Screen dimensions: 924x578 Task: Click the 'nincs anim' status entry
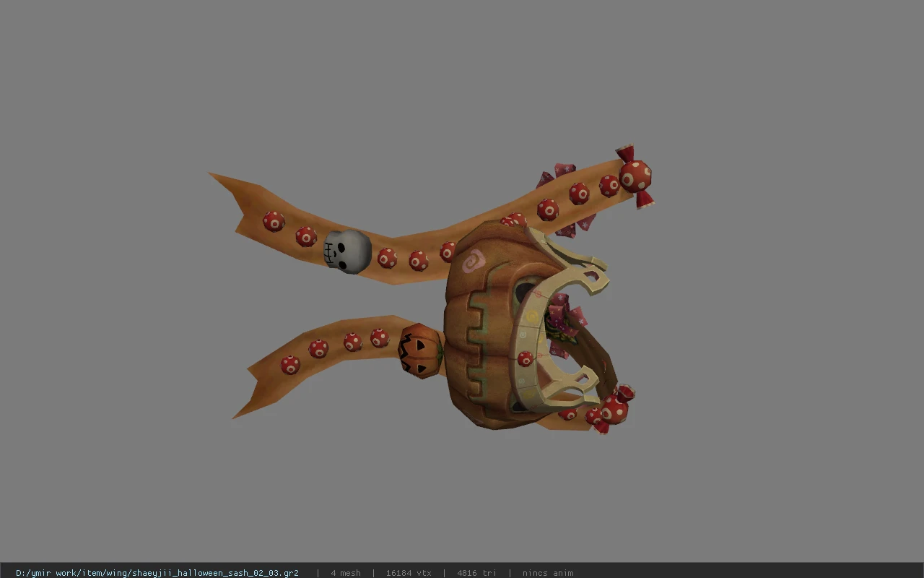548,573
